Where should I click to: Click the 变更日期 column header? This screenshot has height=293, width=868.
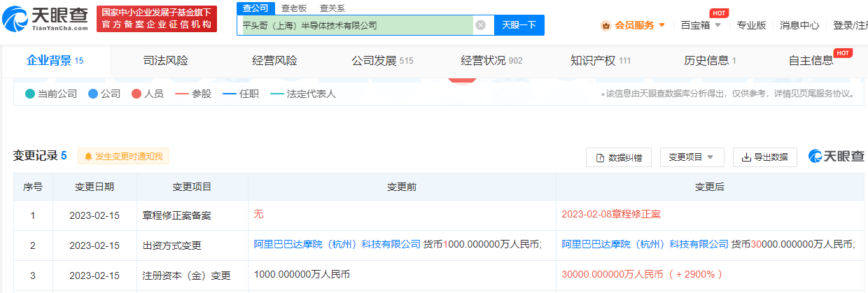94,187
